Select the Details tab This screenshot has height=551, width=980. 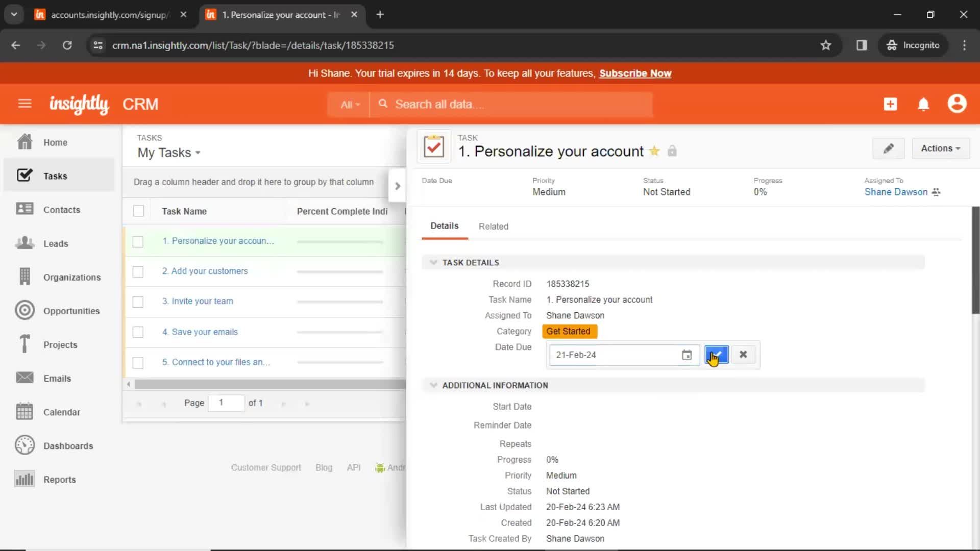(444, 226)
